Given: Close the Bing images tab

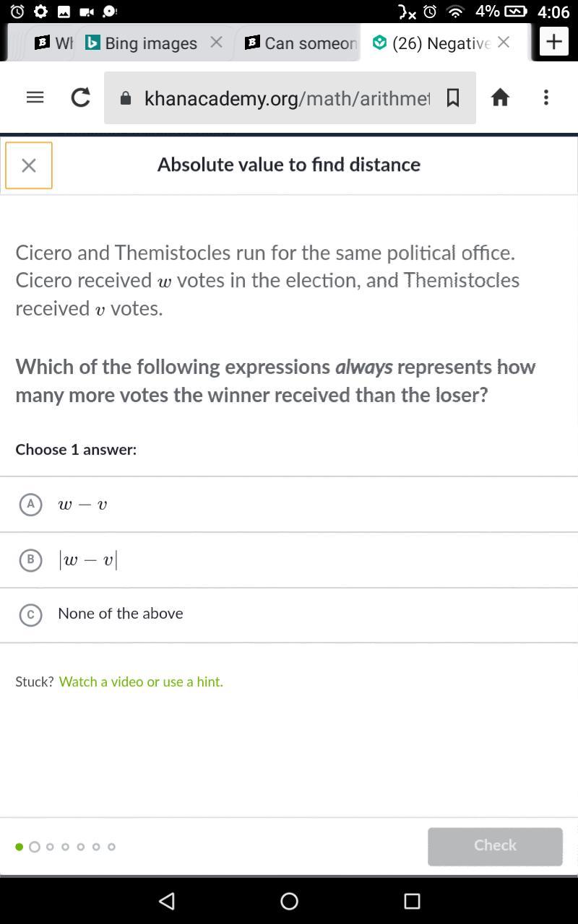Looking at the screenshot, I should coord(216,42).
